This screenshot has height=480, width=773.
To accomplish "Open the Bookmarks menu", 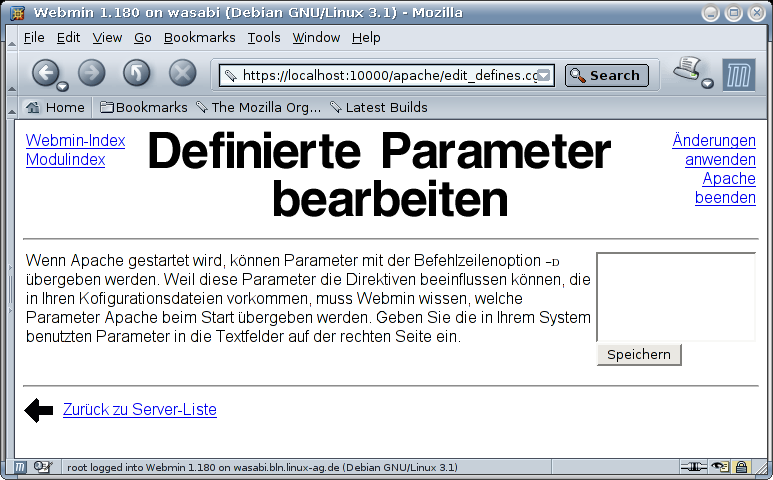I will tap(200, 38).
